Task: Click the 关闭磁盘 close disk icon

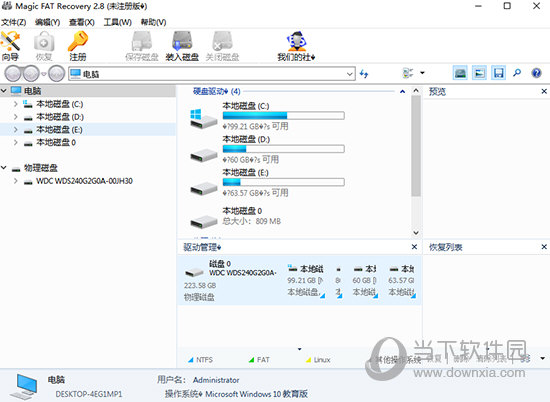Action: [x=222, y=46]
